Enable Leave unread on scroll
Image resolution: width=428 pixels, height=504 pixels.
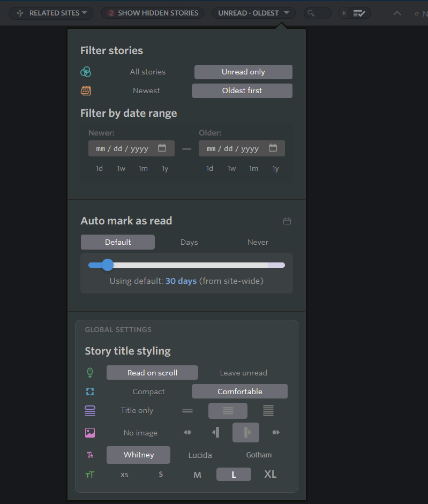coord(243,373)
